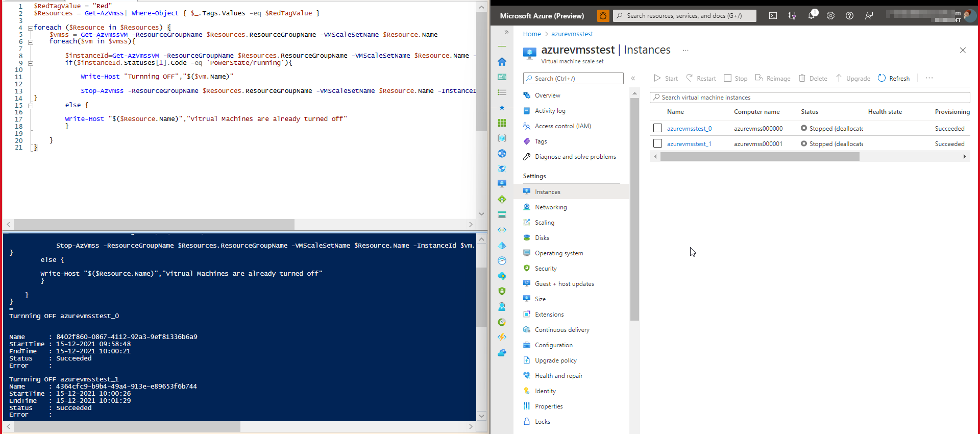Screen dimensions: 980x434
Task: Open the Azure notifications bell
Action: 812,16
